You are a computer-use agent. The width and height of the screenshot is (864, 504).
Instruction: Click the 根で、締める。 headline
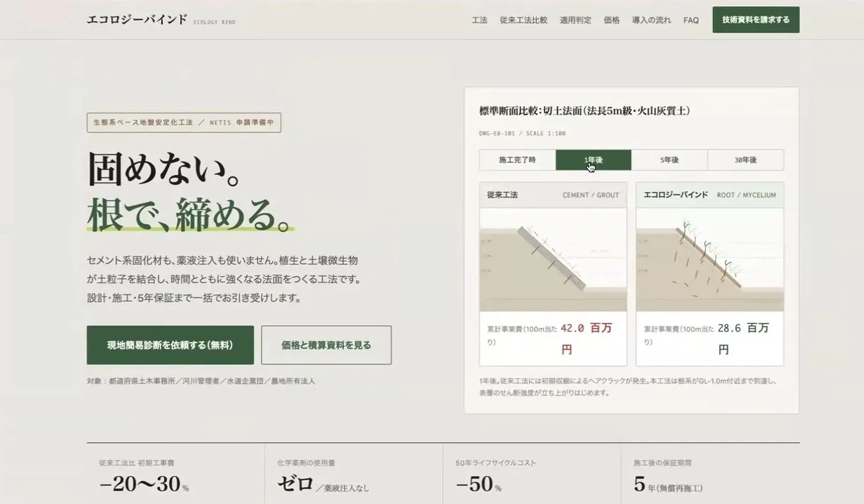(x=190, y=214)
